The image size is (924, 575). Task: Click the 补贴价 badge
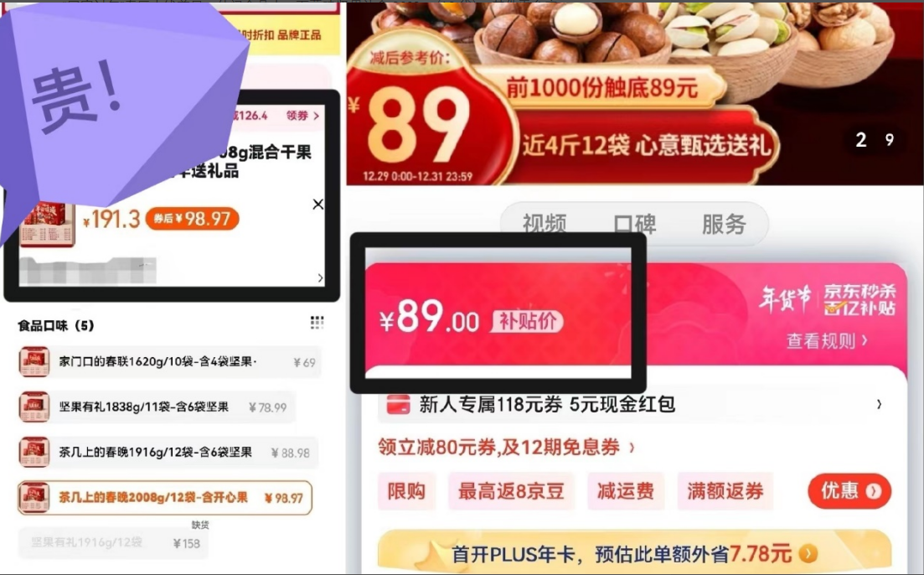[x=528, y=321]
